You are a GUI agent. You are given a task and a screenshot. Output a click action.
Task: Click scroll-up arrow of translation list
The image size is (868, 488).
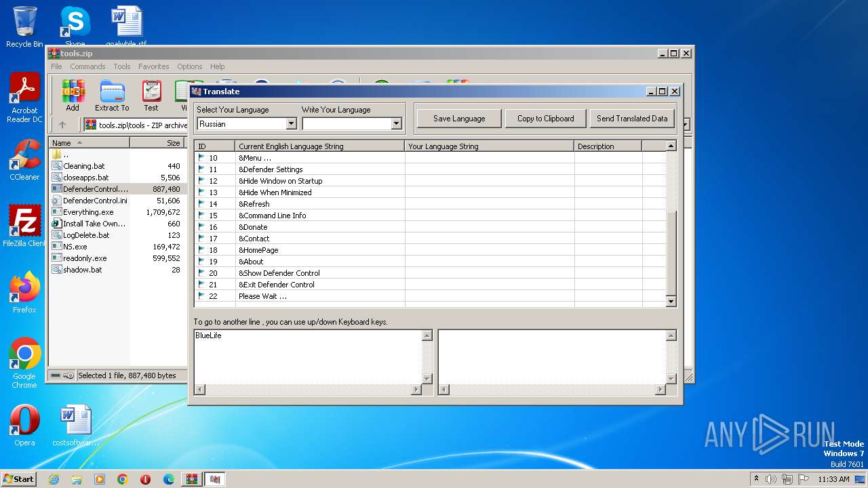tap(671, 146)
